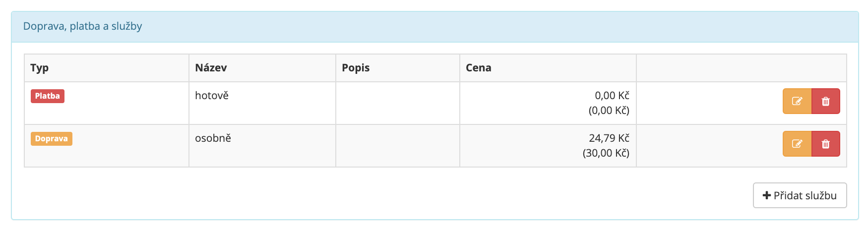This screenshot has height=232, width=868.
Task: Edit the hotově payment row
Action: tap(797, 101)
